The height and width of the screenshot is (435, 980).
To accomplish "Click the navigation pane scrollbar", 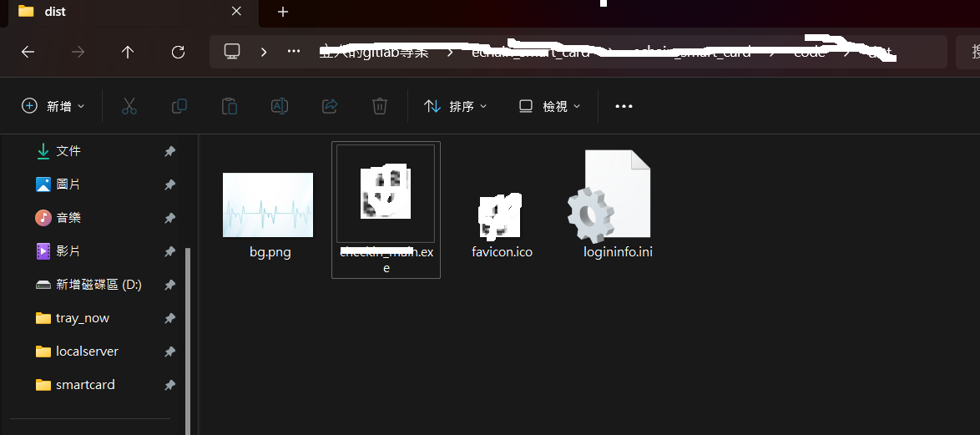I will [188, 341].
